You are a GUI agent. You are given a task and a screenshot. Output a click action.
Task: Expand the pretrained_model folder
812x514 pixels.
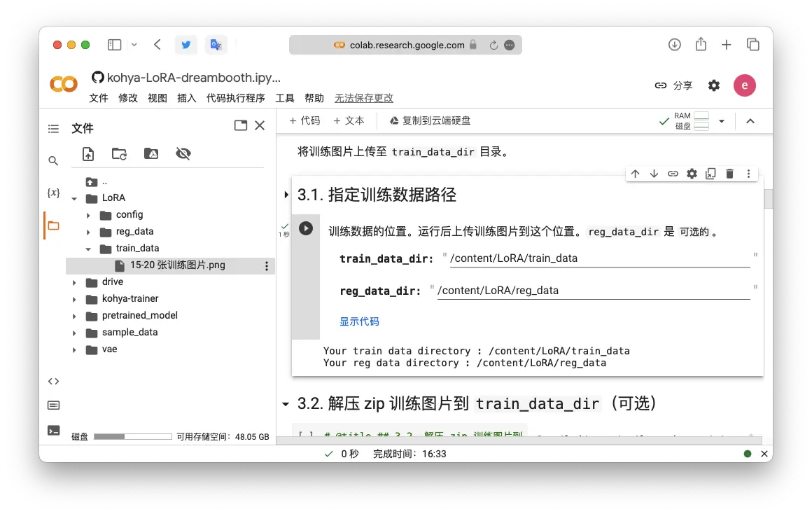coord(75,316)
